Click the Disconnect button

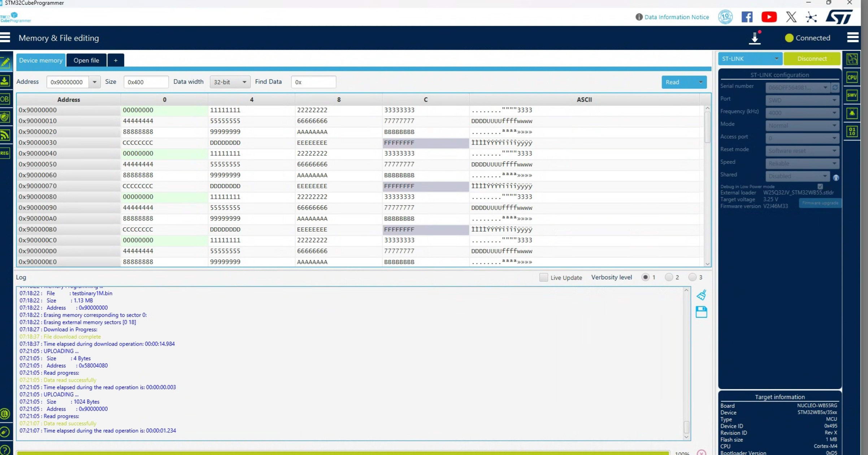[812, 59]
